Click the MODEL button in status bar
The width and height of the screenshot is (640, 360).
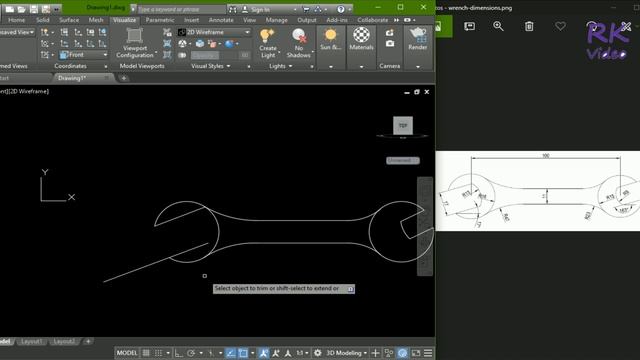point(127,353)
